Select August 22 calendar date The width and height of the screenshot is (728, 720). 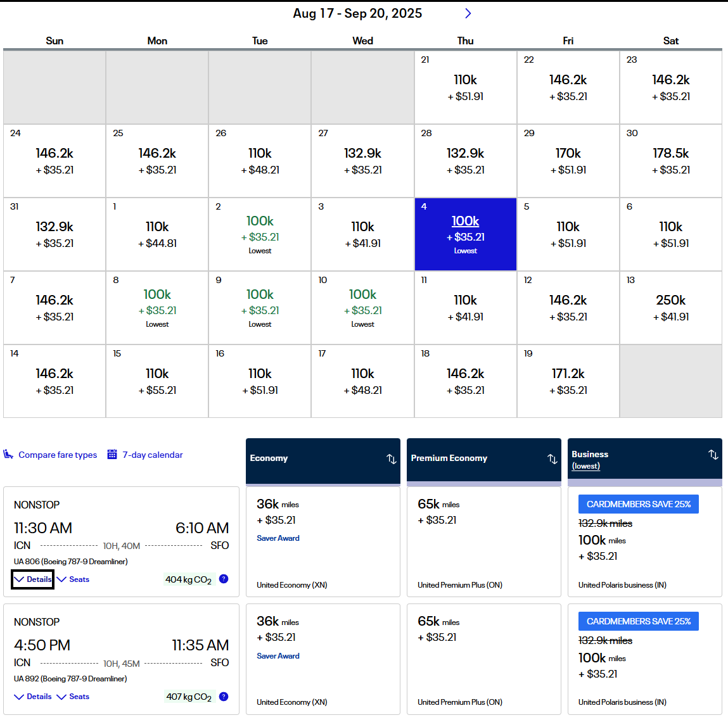pyautogui.click(x=568, y=87)
